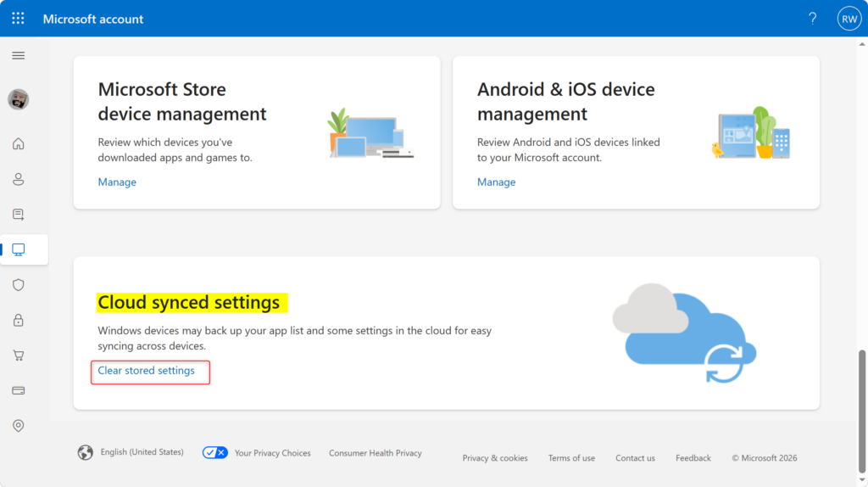The width and height of the screenshot is (868, 487).
Task: Open Security shield icon
Action: tap(19, 285)
